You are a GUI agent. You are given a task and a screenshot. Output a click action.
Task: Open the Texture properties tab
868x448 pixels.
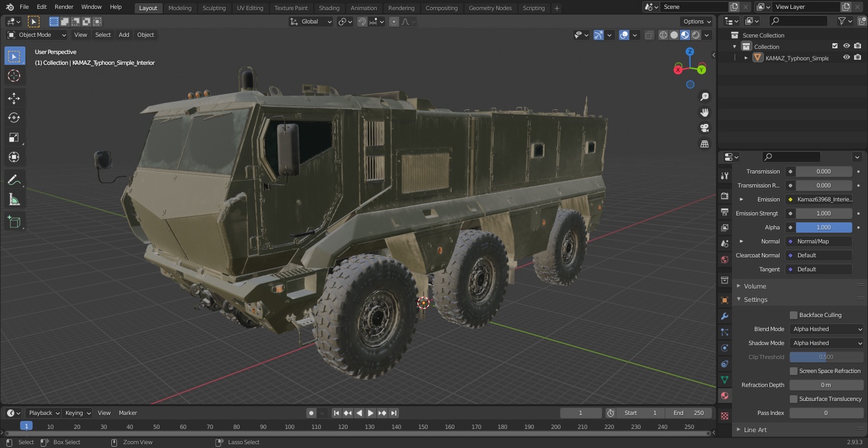724,416
